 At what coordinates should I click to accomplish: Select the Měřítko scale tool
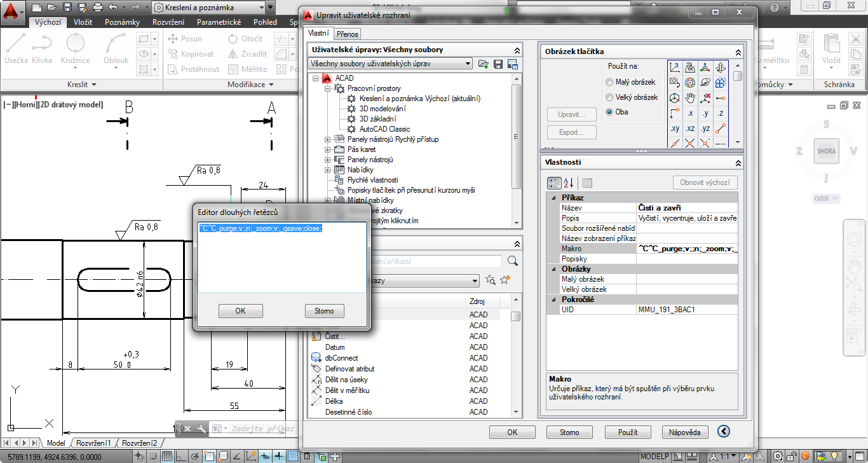coord(248,69)
